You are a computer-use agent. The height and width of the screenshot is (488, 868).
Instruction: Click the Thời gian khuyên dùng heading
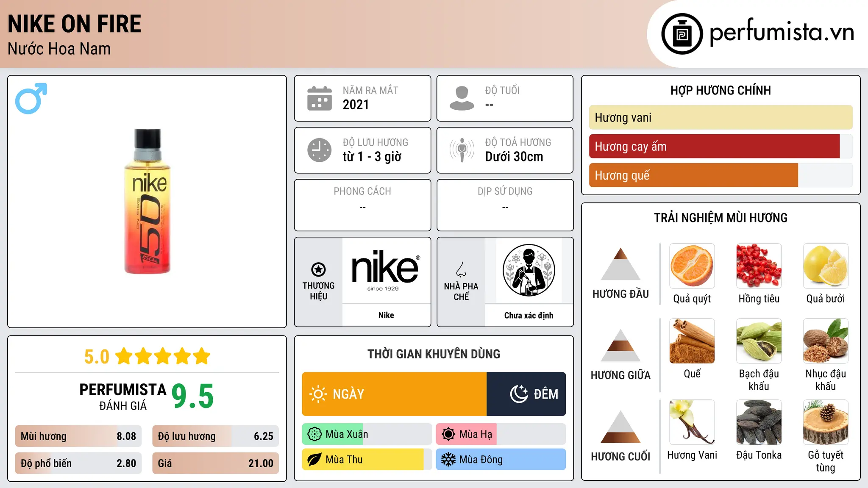[x=434, y=354]
